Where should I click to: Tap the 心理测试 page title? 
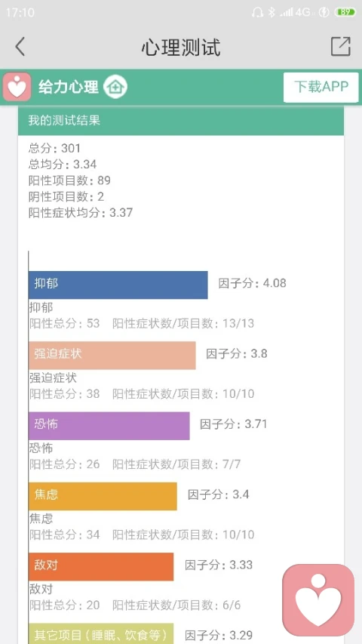pyautogui.click(x=181, y=47)
